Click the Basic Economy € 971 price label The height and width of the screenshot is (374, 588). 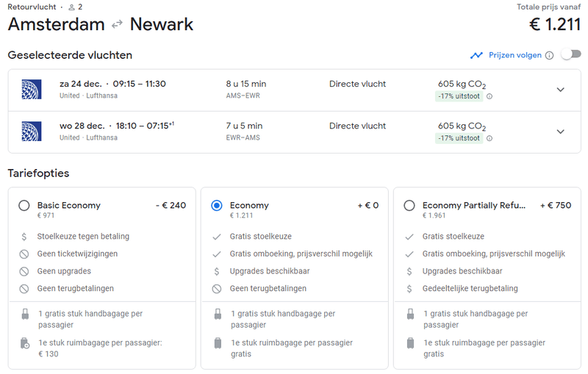(46, 216)
